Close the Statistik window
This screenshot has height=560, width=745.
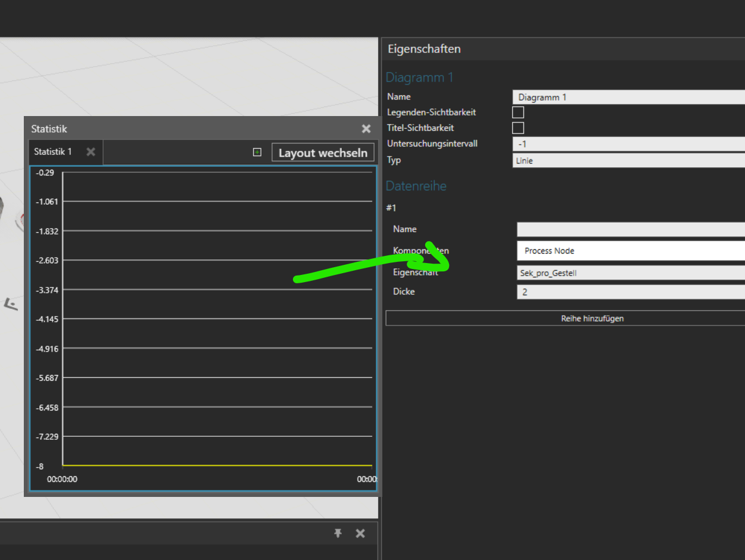[366, 129]
